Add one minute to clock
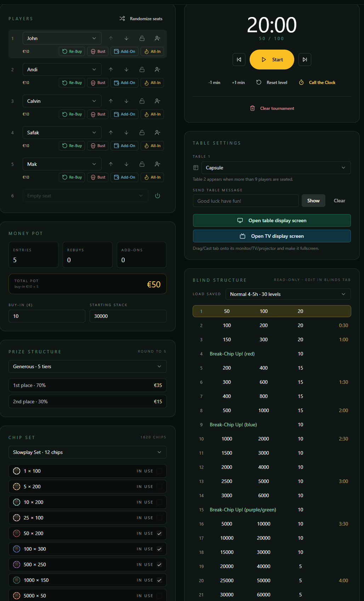Viewport: 364px width, 601px height. pos(238,83)
